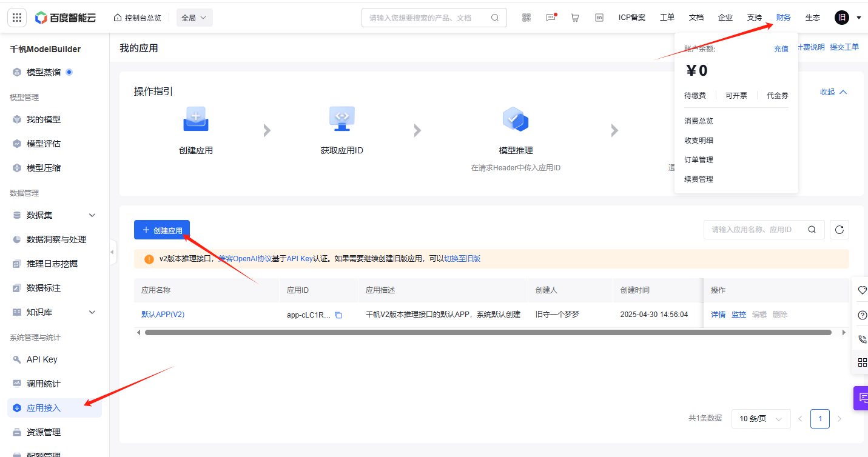This screenshot has width=868, height=457.
Task: Select page 1 in pagination
Action: coord(820,419)
